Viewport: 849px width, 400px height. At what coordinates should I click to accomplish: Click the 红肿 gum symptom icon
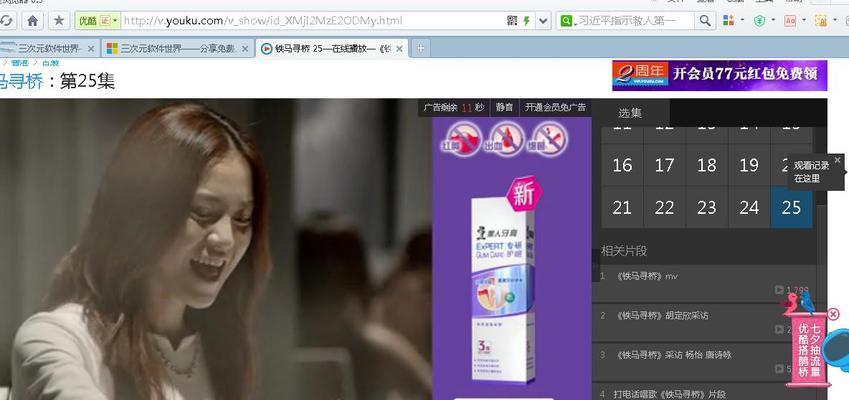coord(464,138)
